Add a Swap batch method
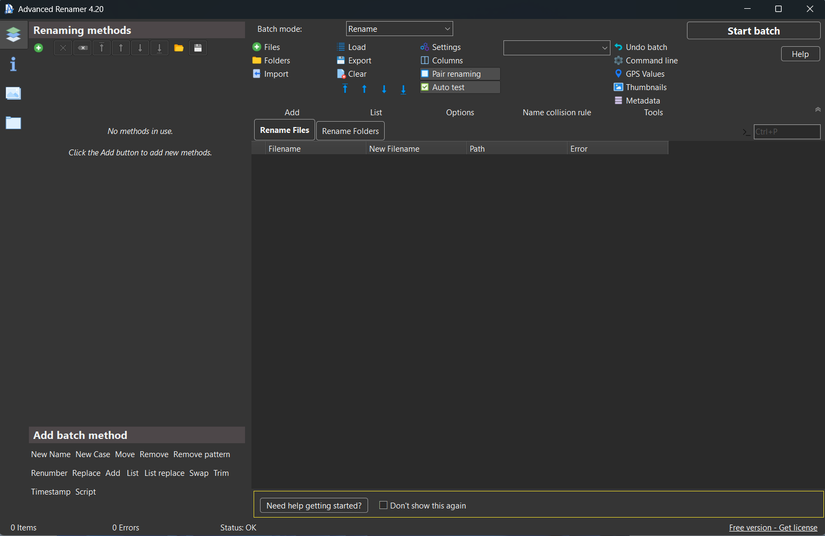825x536 pixels. tap(199, 473)
